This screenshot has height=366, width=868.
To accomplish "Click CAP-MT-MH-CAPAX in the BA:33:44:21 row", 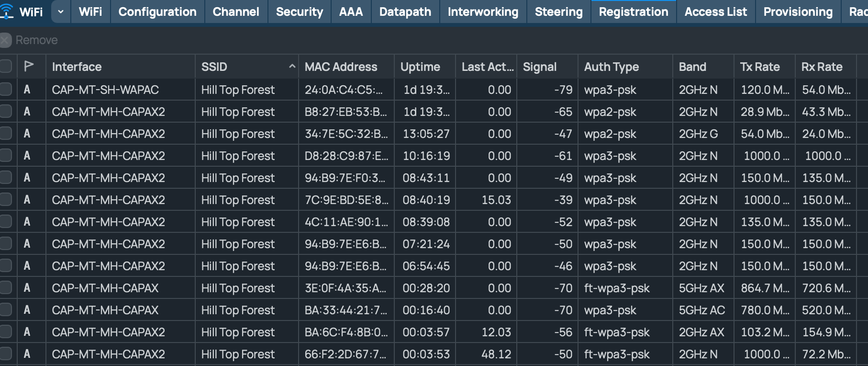I will [105, 310].
